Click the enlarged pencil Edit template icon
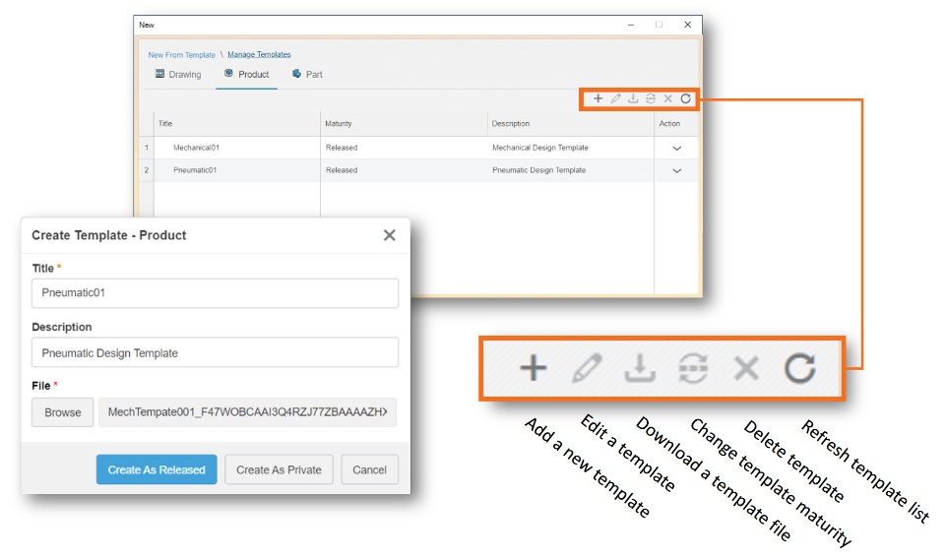Image resolution: width=945 pixels, height=560 pixels. pos(587,368)
